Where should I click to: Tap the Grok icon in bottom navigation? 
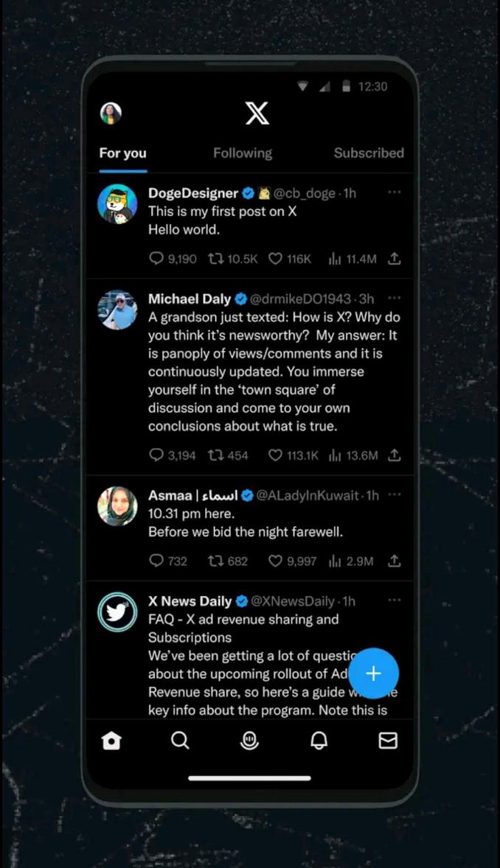tap(249, 741)
